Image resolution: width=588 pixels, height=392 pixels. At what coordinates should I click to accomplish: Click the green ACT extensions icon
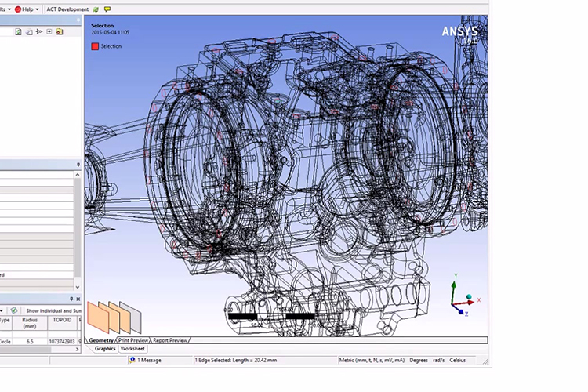pos(96,9)
